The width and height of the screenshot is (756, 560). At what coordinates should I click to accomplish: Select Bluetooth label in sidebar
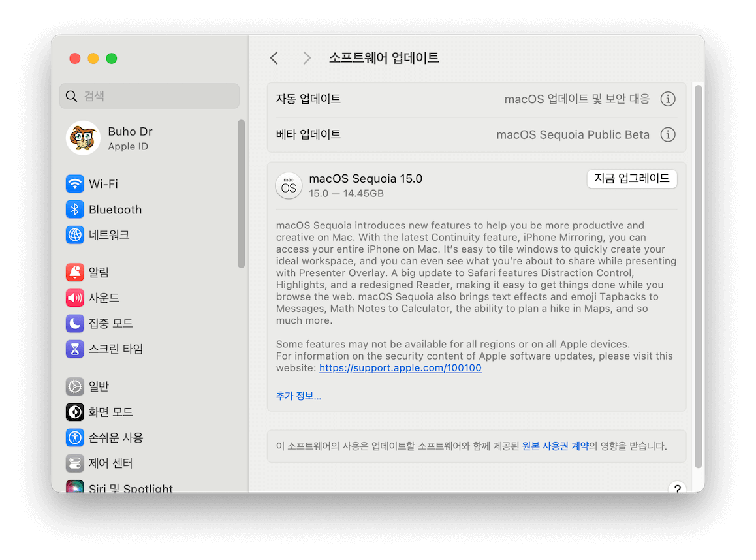116,210
